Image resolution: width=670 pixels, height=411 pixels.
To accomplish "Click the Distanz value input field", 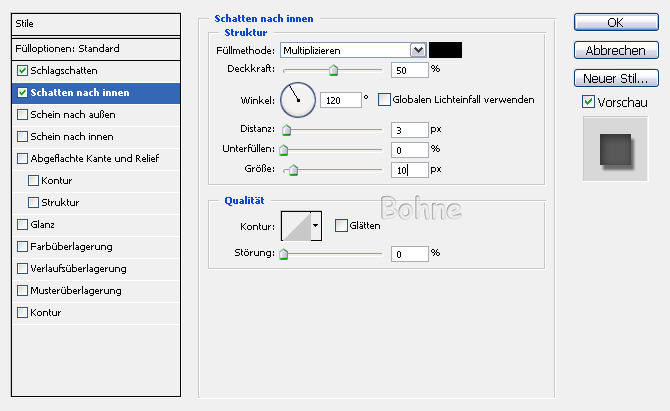I will click(408, 129).
